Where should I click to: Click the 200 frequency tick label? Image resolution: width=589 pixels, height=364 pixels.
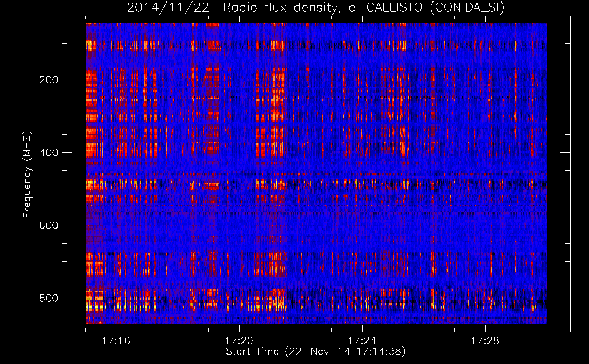(49, 80)
